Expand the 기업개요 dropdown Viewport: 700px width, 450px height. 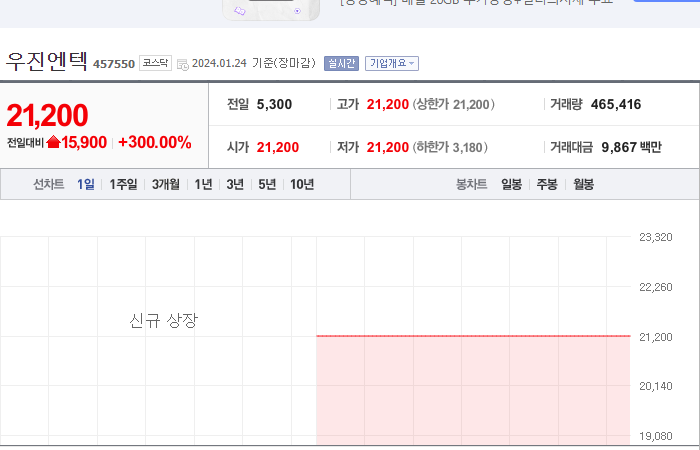(392, 63)
